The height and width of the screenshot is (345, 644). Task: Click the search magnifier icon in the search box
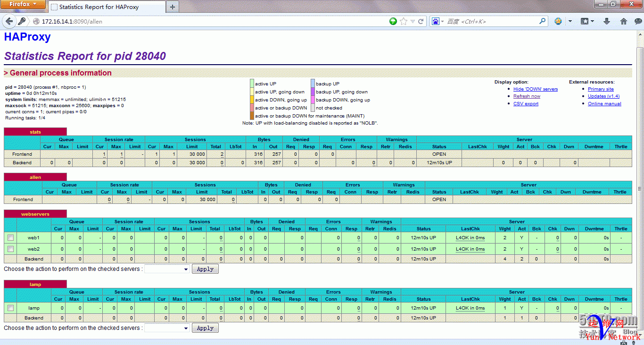pos(543,21)
